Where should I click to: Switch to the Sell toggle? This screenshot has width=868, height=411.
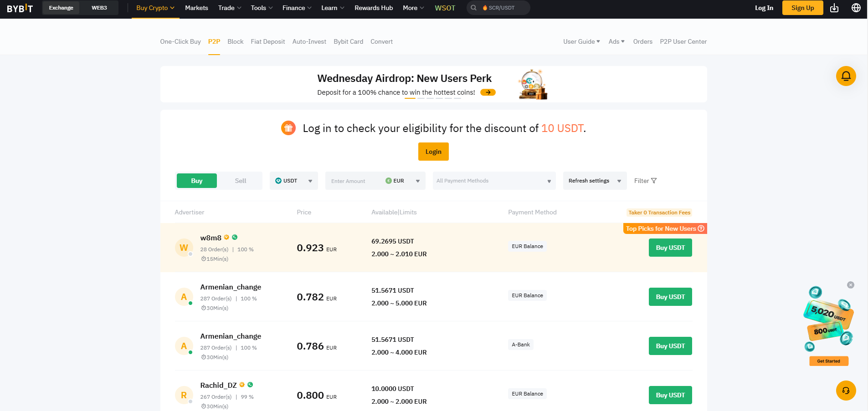241,181
